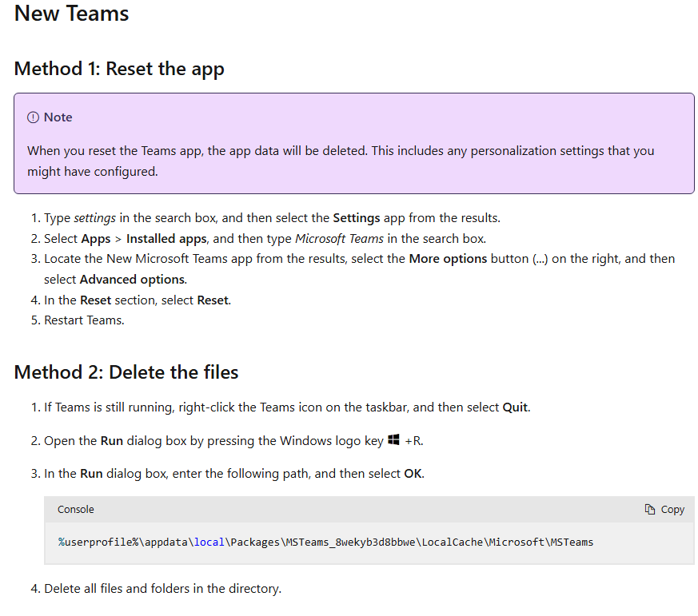Click the bold 'Installed apps' text
The image size is (698, 616).
[x=166, y=239]
